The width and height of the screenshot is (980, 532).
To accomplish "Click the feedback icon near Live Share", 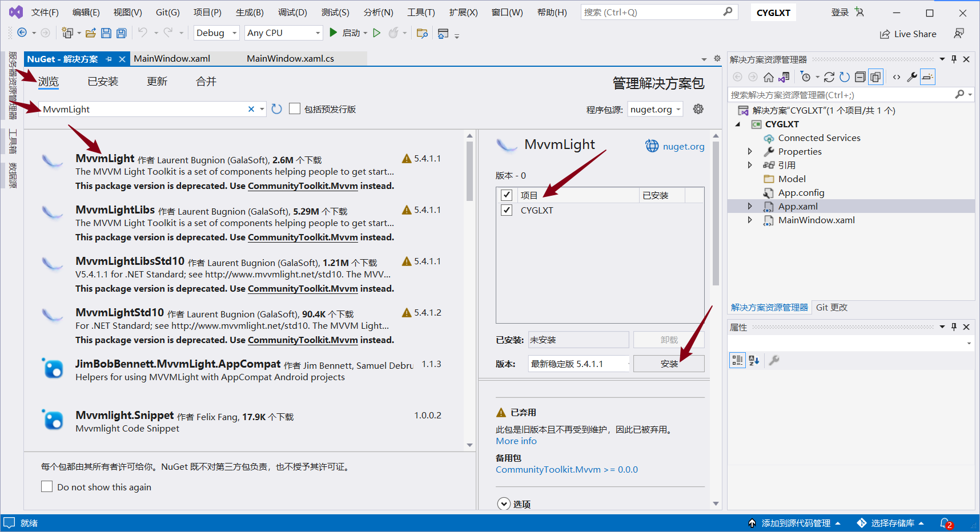I will [959, 34].
